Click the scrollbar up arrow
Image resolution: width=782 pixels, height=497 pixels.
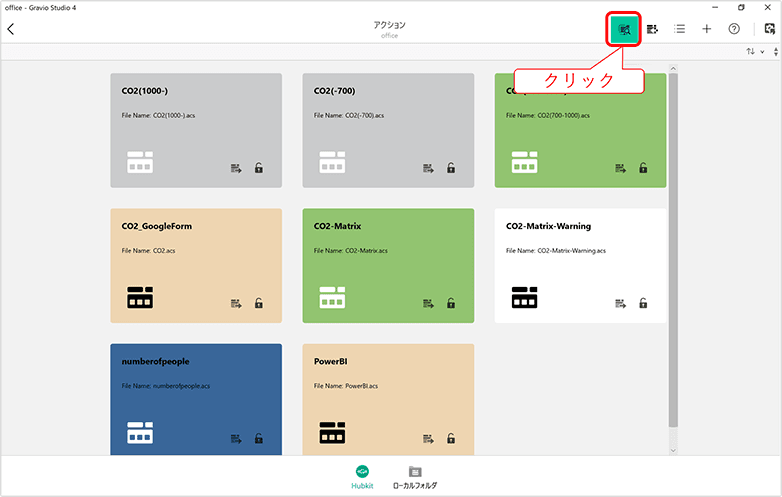(673, 68)
